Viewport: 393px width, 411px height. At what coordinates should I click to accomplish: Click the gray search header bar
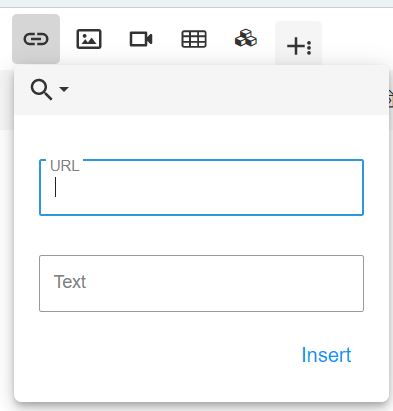(201, 90)
